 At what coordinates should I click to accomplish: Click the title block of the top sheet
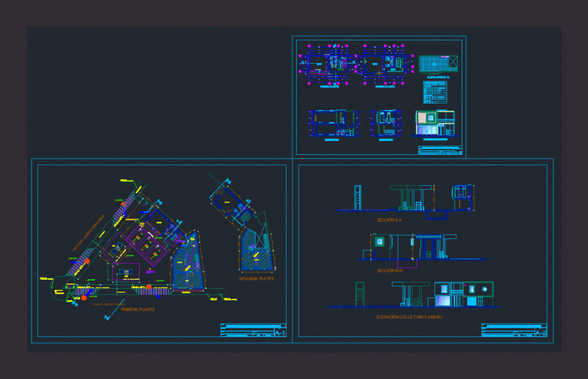pos(440,150)
